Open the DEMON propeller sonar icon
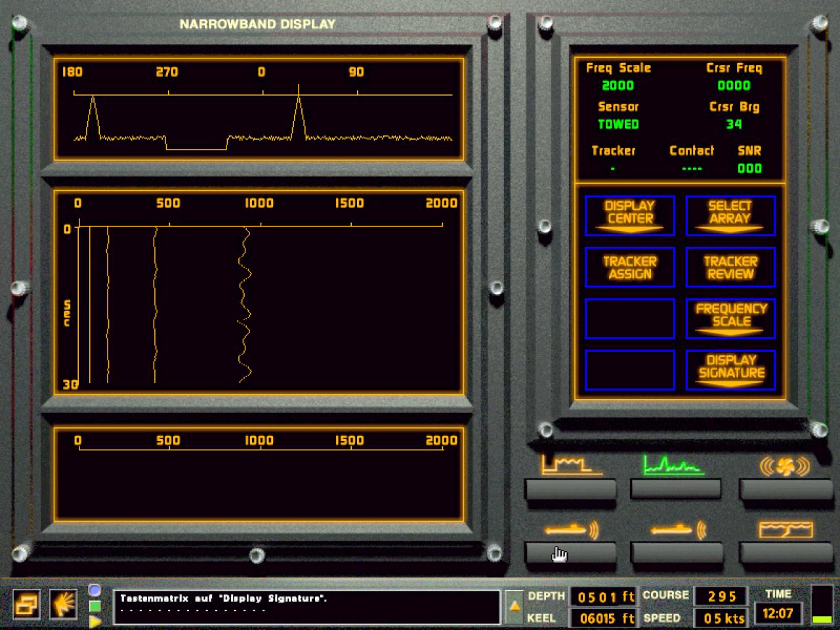The height and width of the screenshot is (630, 840). coord(785,465)
